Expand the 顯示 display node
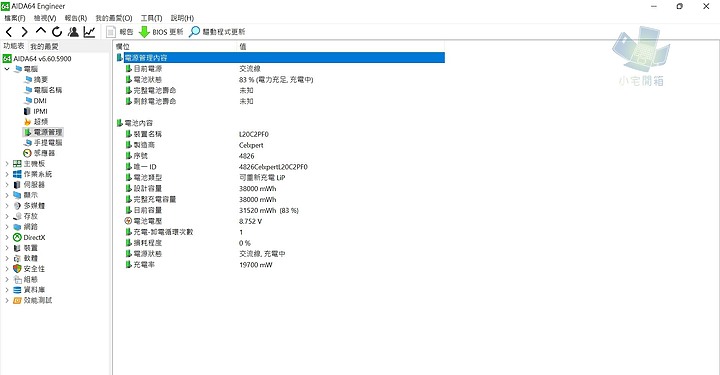 pos(7,195)
